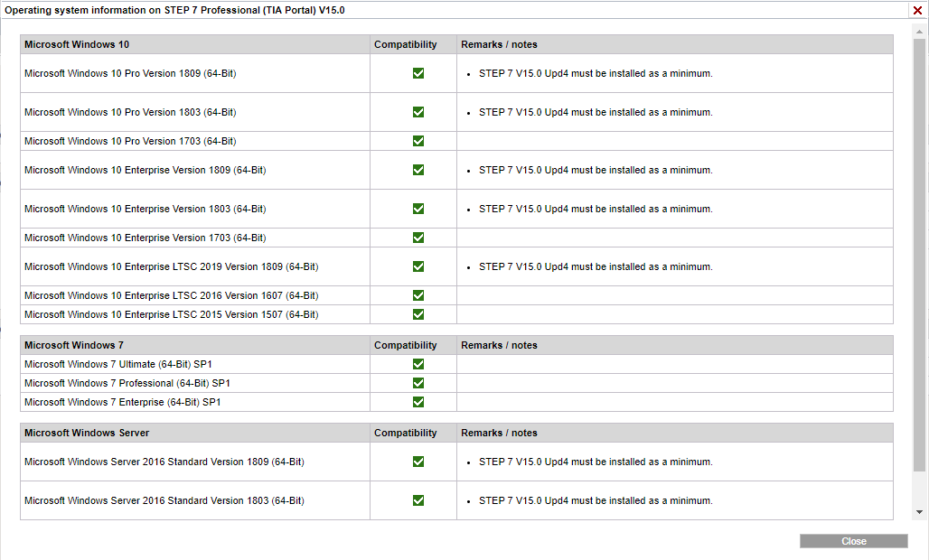Click the Close button
929x560 pixels.
coord(853,541)
